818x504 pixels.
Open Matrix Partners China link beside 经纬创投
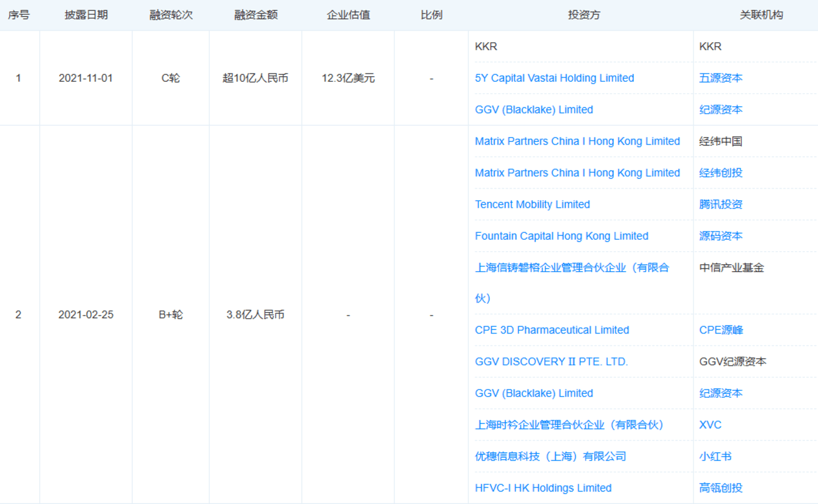(577, 173)
